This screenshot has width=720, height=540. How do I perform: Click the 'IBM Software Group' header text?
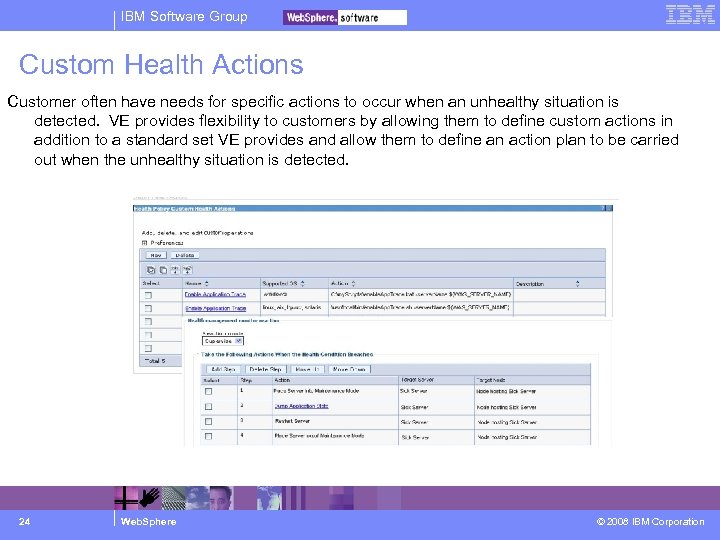(x=184, y=17)
